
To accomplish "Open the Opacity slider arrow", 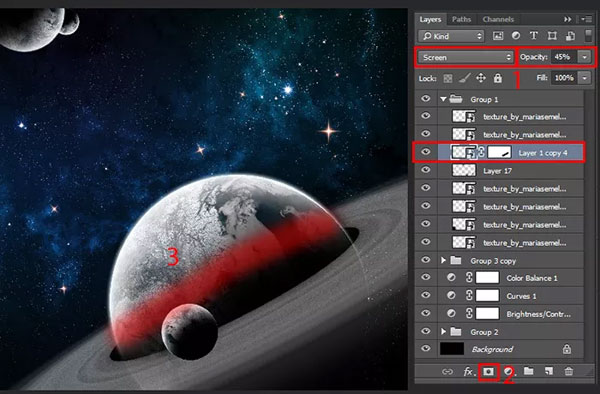I will 584,57.
